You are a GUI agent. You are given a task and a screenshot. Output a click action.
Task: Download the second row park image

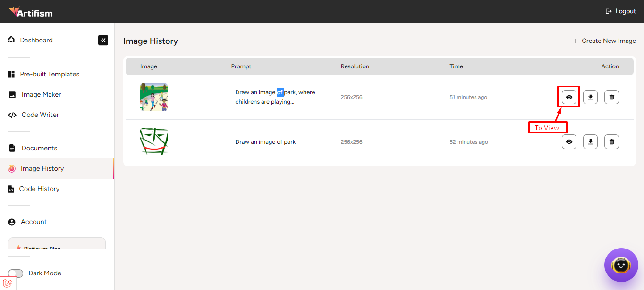(590, 141)
